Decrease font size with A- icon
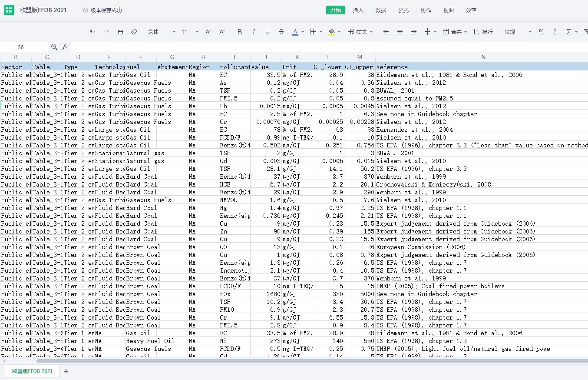 [x=222, y=32]
